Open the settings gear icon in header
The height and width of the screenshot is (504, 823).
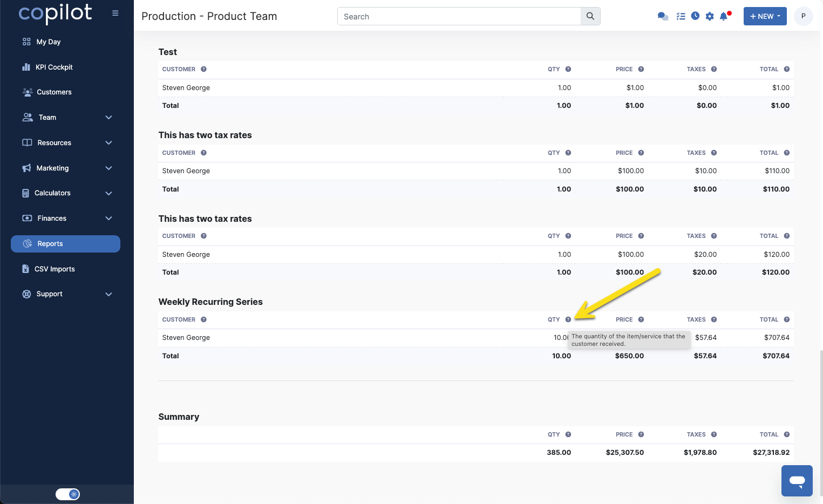pyautogui.click(x=710, y=16)
